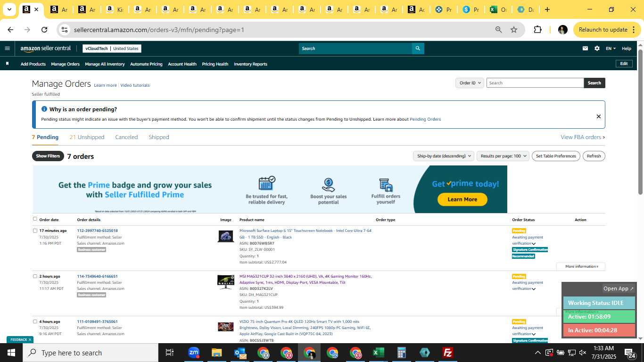Switch to the Shipped orders tab
644x362 pixels.
click(159, 137)
